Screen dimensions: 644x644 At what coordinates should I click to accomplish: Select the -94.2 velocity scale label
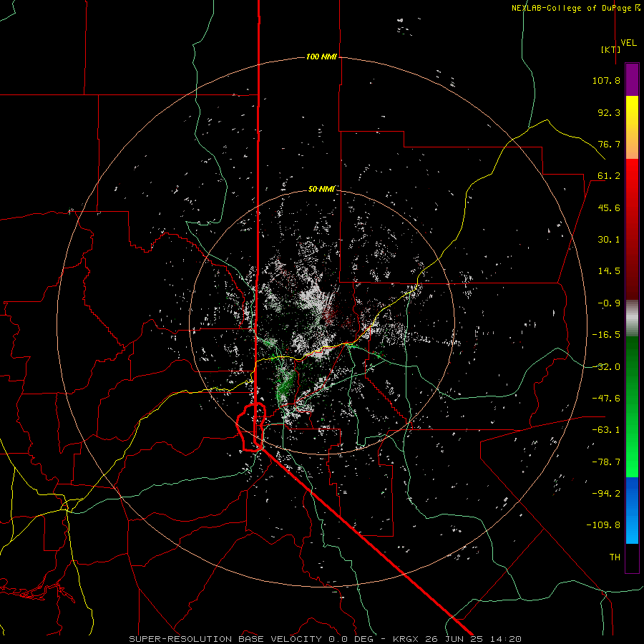606,494
